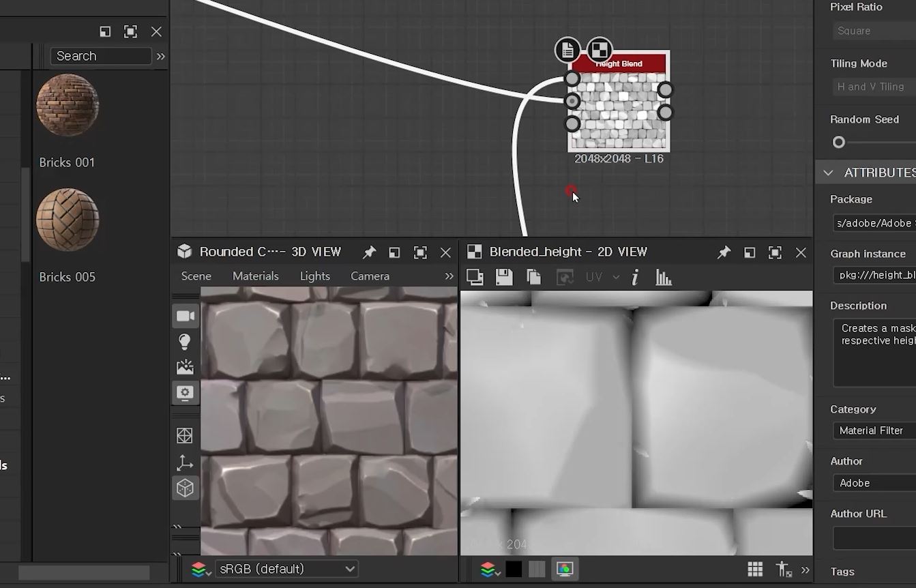Pin the Blended_height 2D view panel
This screenshot has width=916, height=588.
point(724,252)
